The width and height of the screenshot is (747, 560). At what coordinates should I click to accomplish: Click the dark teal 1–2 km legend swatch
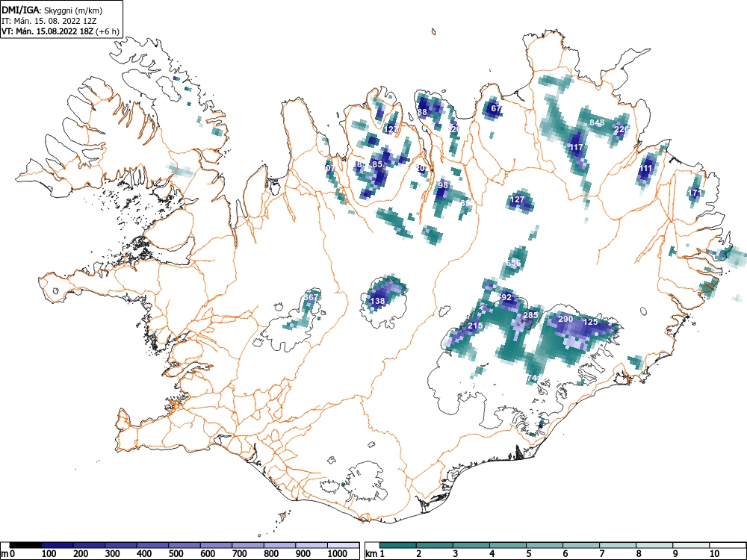pyautogui.click(x=398, y=545)
